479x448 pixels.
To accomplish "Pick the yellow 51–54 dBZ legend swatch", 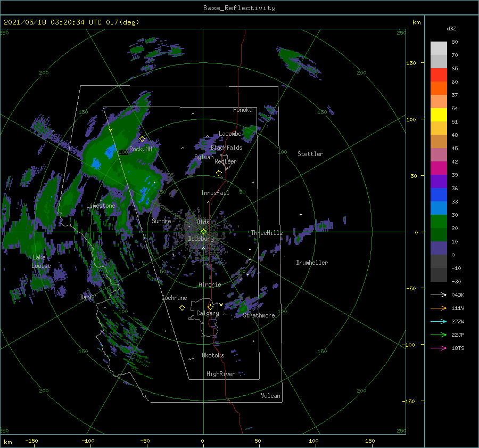I will [439, 115].
